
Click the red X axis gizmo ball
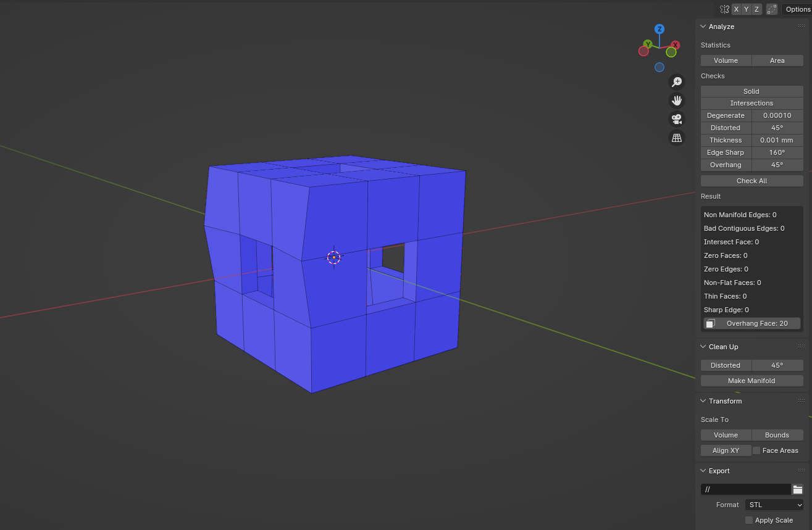[676, 45]
